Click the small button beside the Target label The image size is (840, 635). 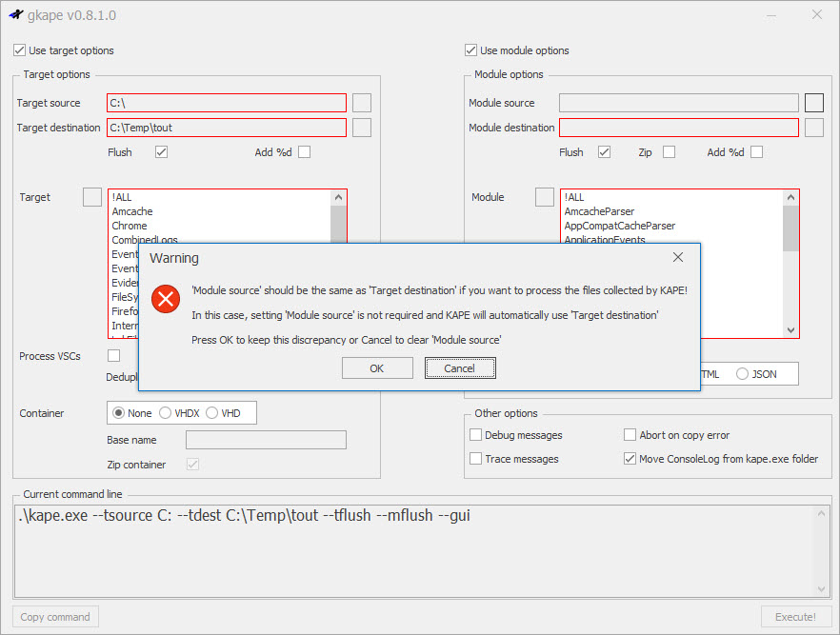92,197
